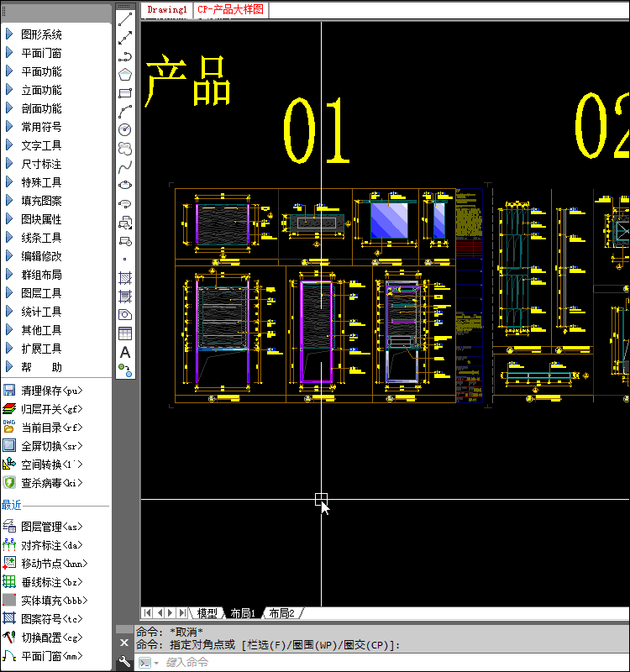
Task: Select the Revision cloud tool
Action: [125, 149]
